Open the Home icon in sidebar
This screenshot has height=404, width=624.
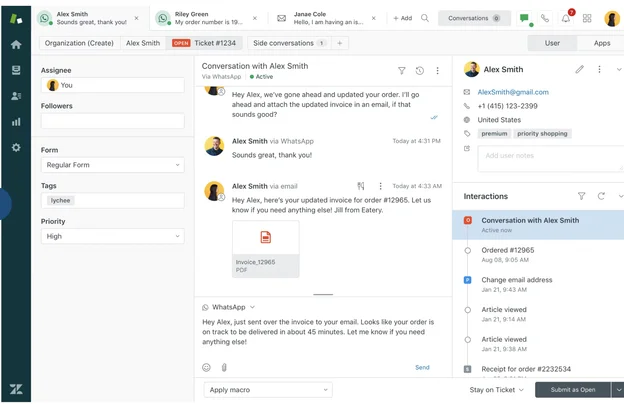pyautogui.click(x=16, y=45)
